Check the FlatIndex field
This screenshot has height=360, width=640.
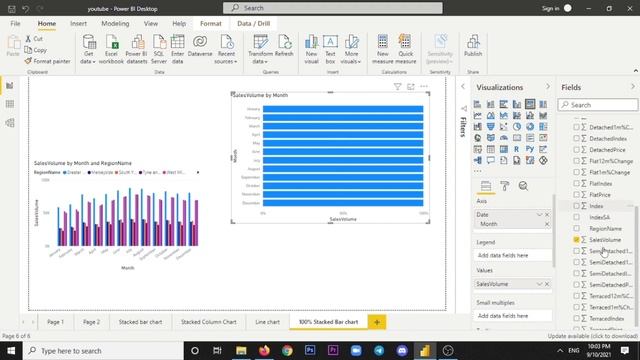576,184
